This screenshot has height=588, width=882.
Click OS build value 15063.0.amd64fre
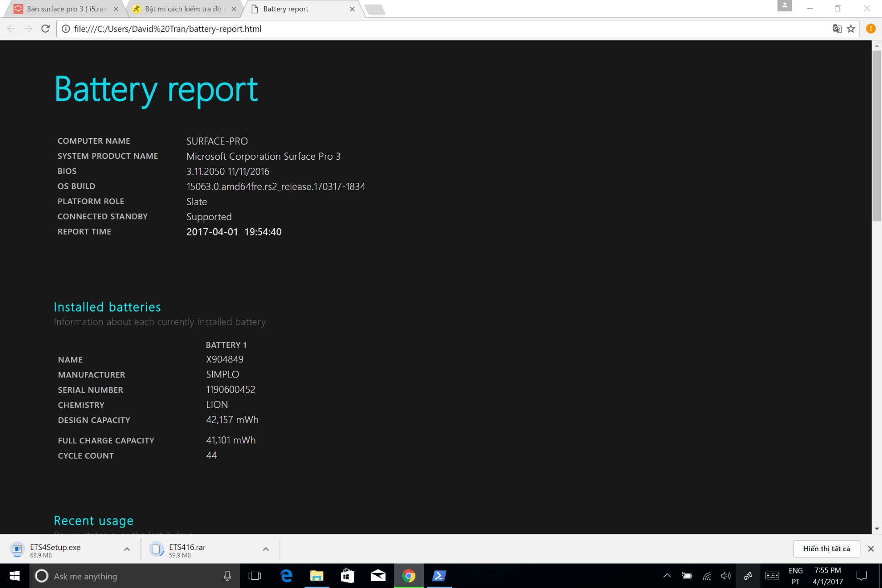click(x=275, y=186)
